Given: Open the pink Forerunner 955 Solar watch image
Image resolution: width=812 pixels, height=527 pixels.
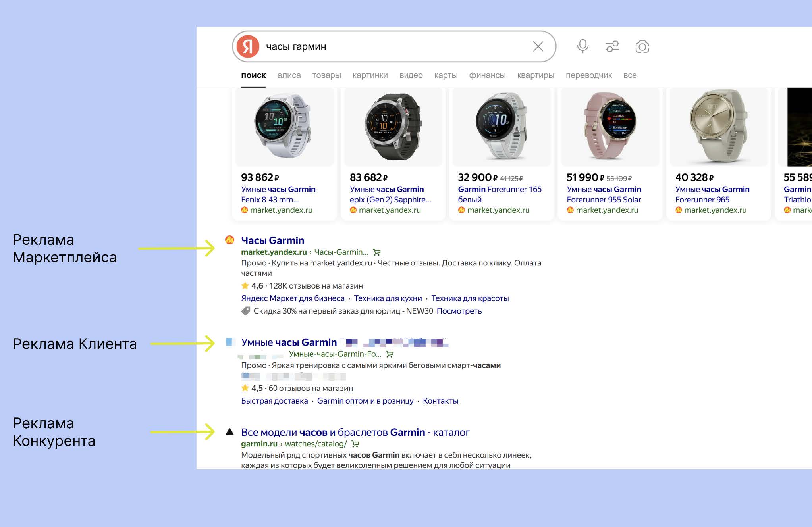Looking at the screenshot, I should click(x=609, y=127).
